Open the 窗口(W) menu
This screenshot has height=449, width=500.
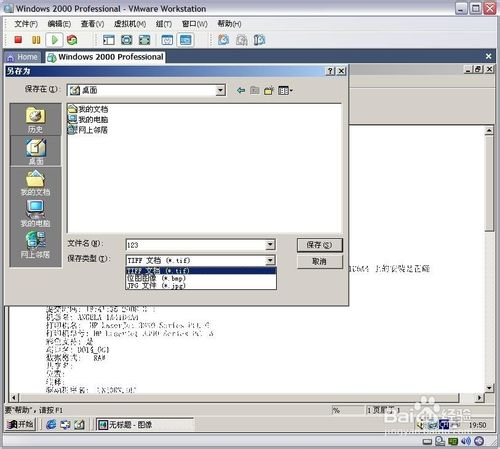pos(195,24)
